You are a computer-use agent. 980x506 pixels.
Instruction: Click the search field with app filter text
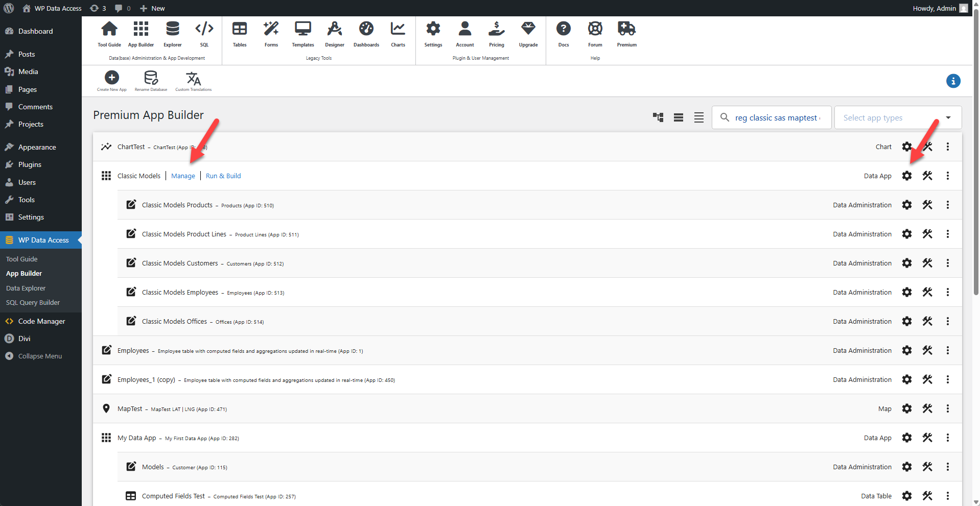click(777, 117)
